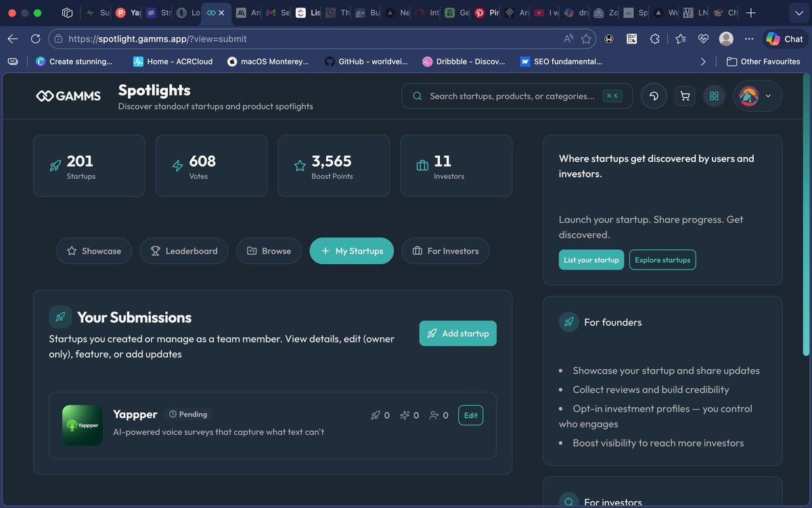Open the Workspaces icon in tab strip
This screenshot has height=508, width=812.
click(67, 13)
